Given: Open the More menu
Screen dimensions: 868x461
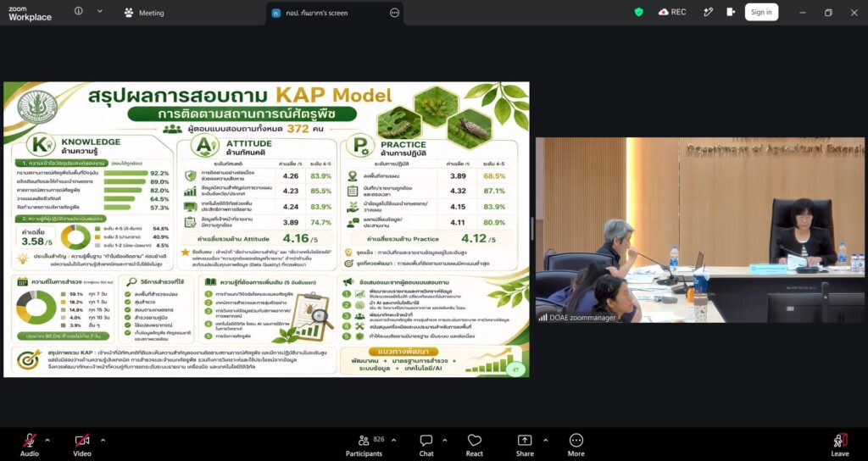Looking at the screenshot, I should tap(576, 444).
